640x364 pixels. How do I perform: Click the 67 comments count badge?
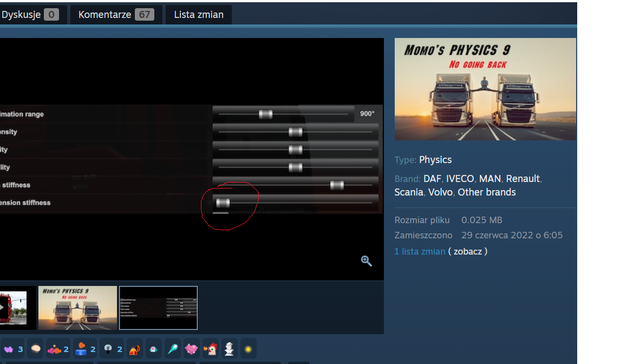(x=144, y=15)
